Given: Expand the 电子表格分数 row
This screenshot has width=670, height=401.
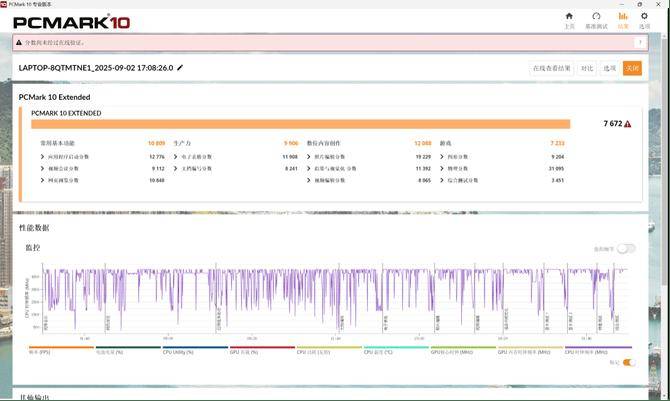Looking at the screenshot, I should click(x=176, y=157).
